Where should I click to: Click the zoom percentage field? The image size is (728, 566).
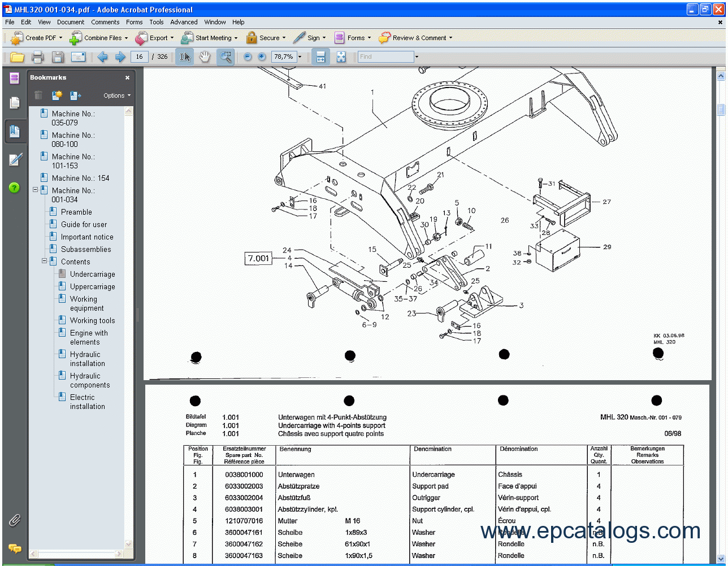(284, 56)
